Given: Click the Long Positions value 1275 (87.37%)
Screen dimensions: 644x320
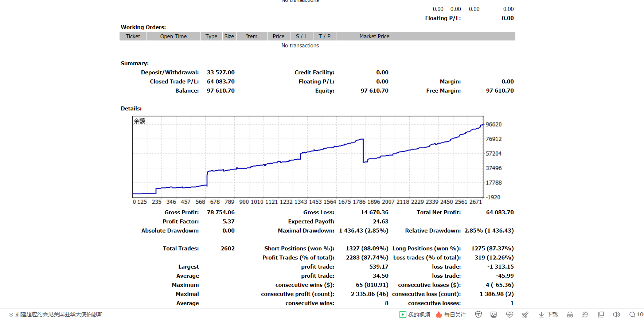Looking at the screenshot, I should pos(492,249).
